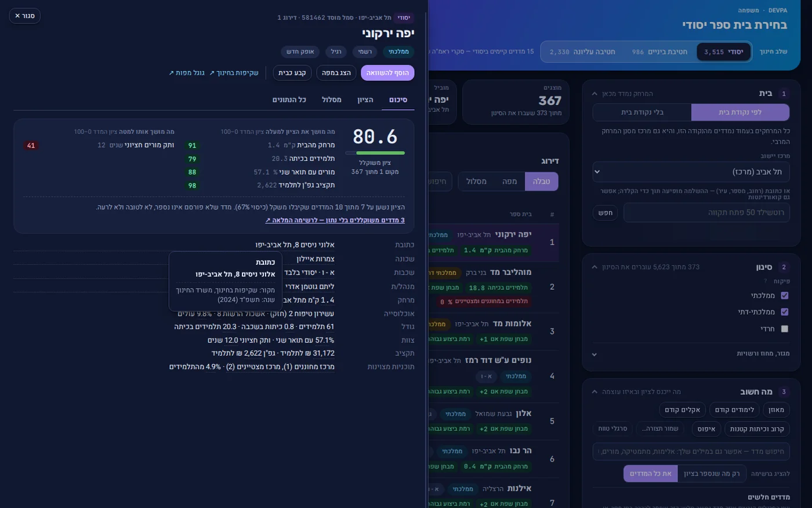This screenshot has width=812, height=508.
Task: Click the 80.6 weighted score bar
Action: click(375, 153)
